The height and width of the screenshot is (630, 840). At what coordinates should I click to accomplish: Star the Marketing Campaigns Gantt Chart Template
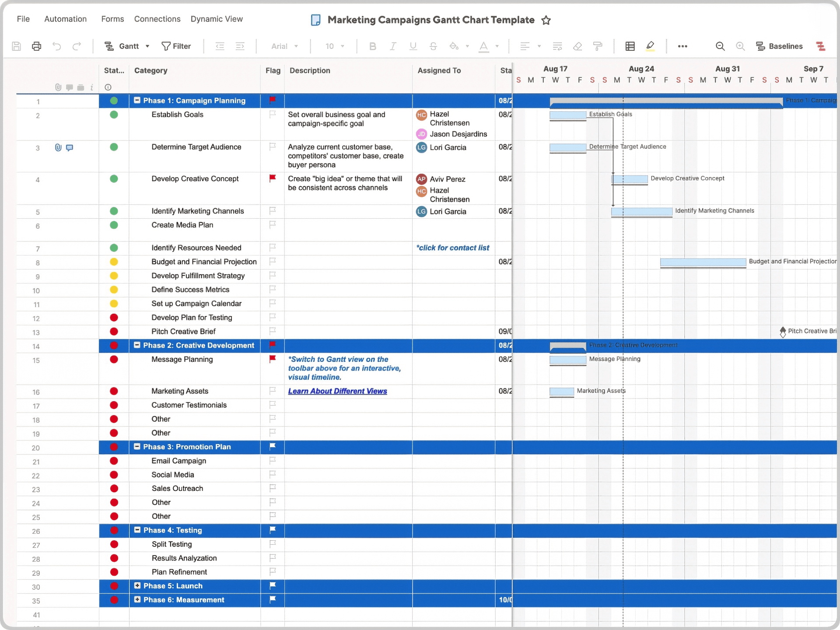546,20
